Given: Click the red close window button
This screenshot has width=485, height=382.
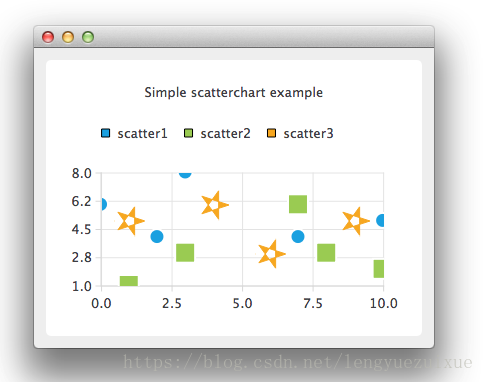Looking at the screenshot, I should pyautogui.click(x=48, y=37).
